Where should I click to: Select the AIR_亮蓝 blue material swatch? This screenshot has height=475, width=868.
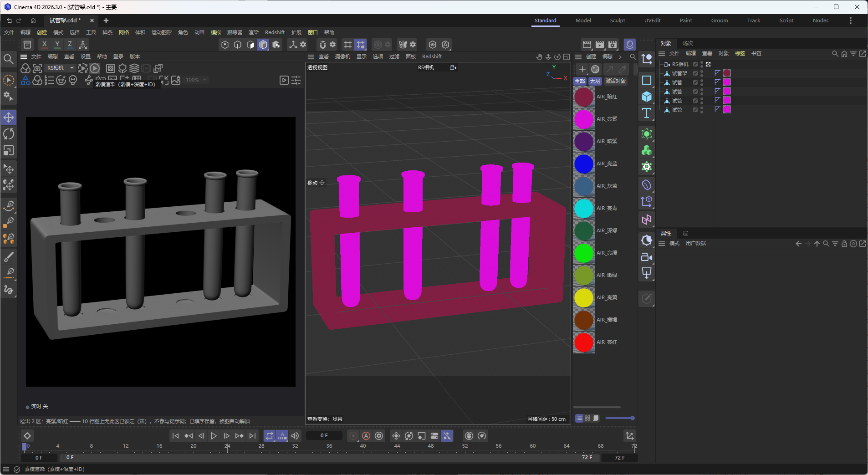(x=584, y=164)
